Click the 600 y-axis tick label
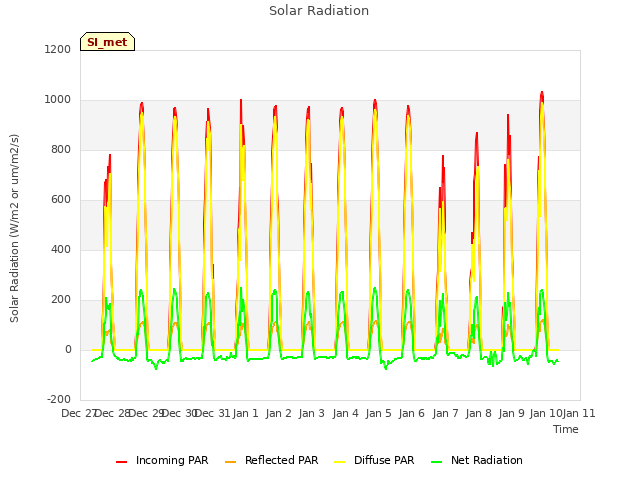The height and width of the screenshot is (480, 640). tap(61, 200)
